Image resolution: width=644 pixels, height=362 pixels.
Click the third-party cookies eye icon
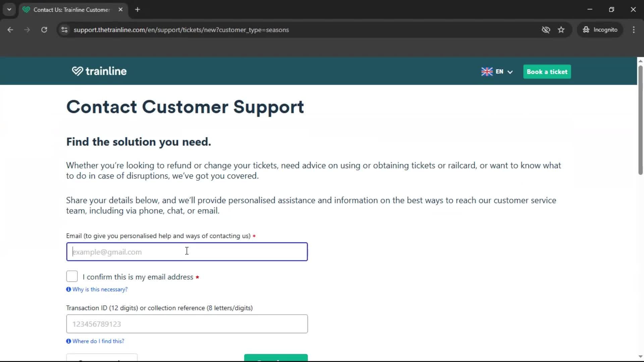546,30
